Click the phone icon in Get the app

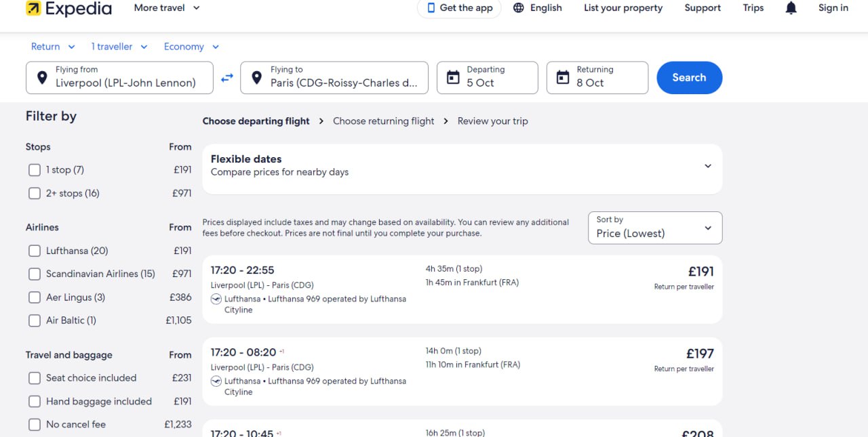point(431,8)
